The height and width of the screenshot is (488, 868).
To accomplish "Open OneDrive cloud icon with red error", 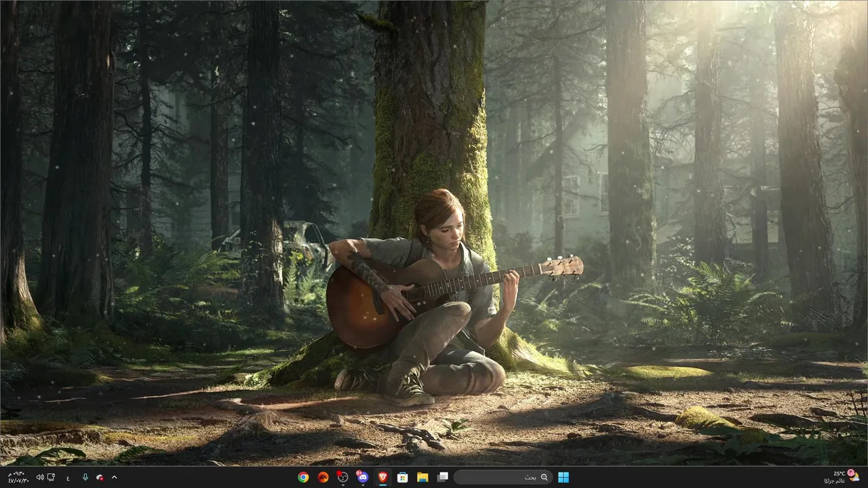I will [x=100, y=477].
